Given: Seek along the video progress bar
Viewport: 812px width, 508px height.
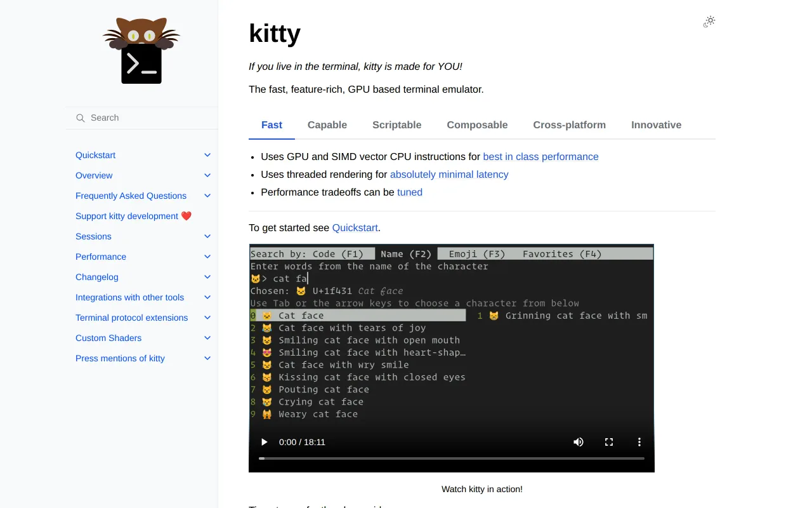Looking at the screenshot, I should pyautogui.click(x=452, y=458).
